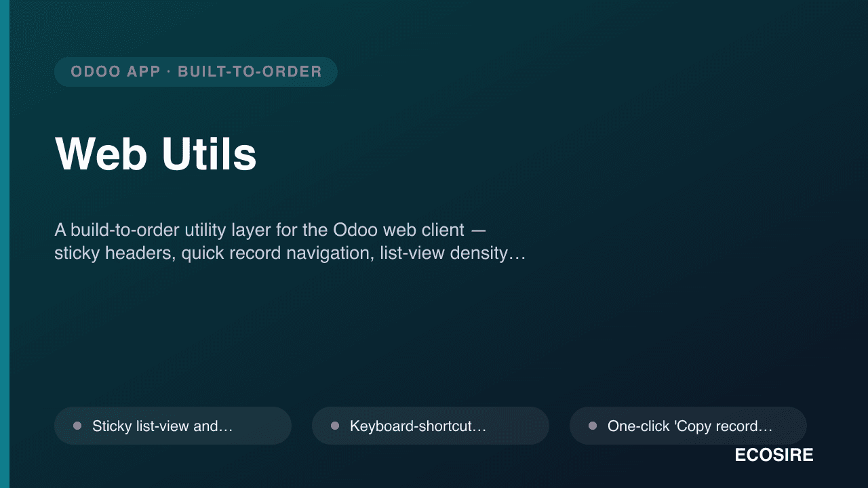The width and height of the screenshot is (868, 488).
Task: Click 'sticky headers' in the description text
Action: 115,253
